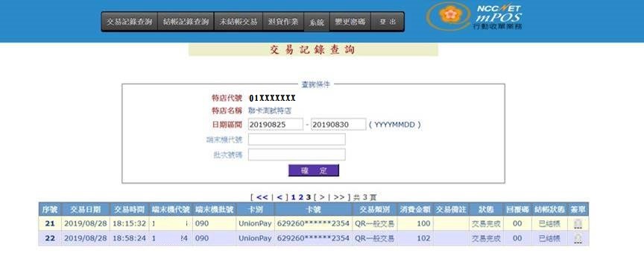Focus the start date field 20190825

(276, 124)
